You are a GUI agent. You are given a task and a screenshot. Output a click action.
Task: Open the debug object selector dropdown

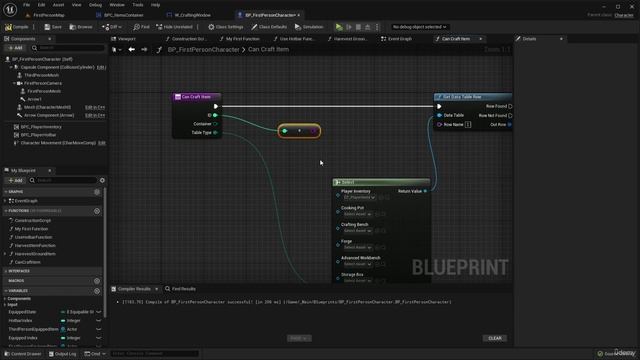(x=419, y=27)
